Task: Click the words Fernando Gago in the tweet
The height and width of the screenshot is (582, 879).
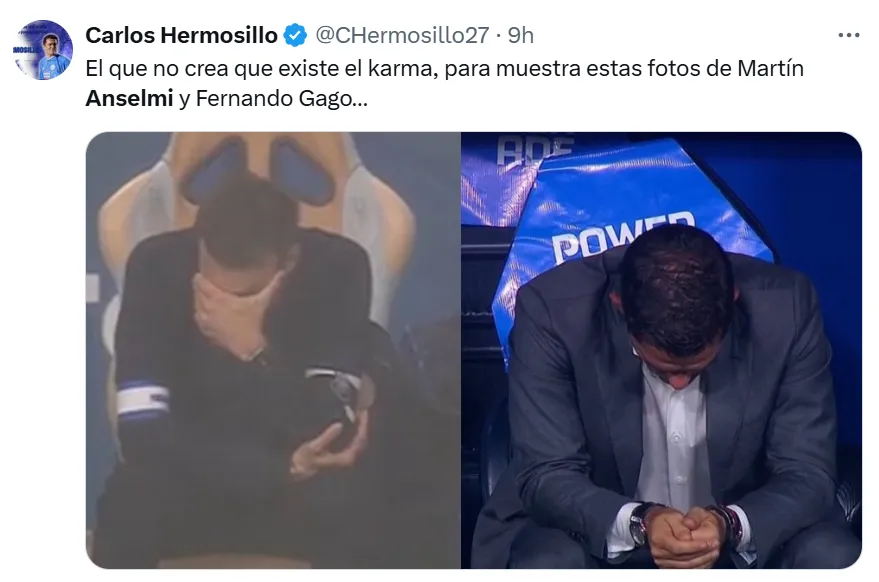Action: coord(276,99)
